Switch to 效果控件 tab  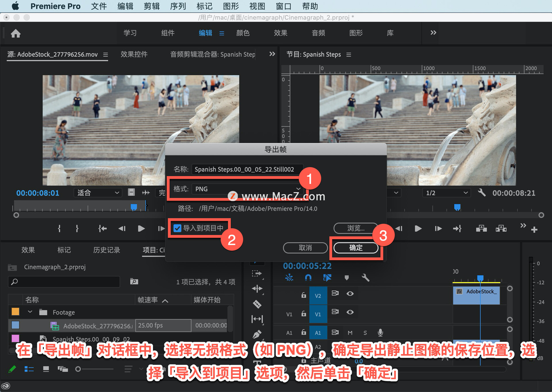point(134,54)
